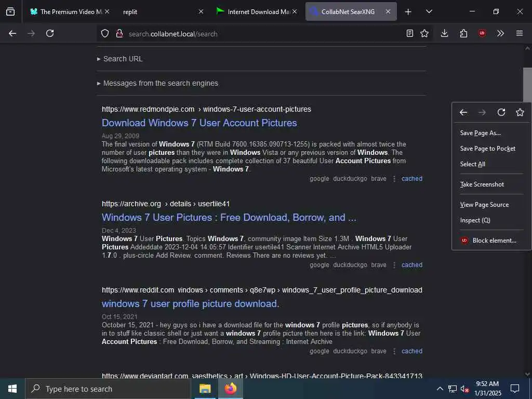Go back using browser toolbar arrow

point(12,33)
